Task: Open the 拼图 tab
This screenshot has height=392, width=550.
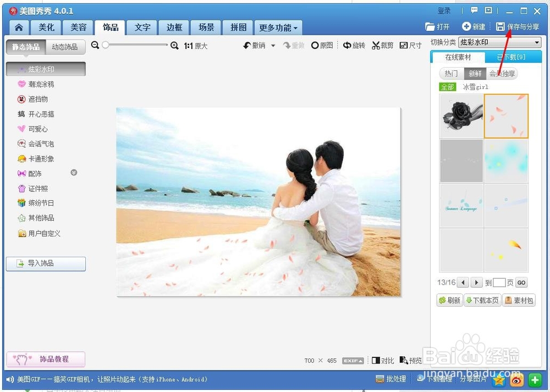Action: pyautogui.click(x=239, y=27)
